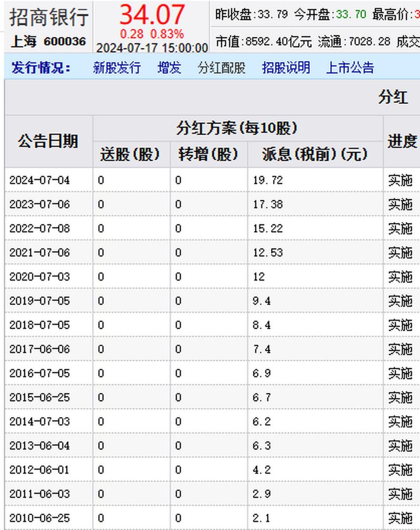
Task: Click date cell 2017-06-06
Action: coord(39,349)
